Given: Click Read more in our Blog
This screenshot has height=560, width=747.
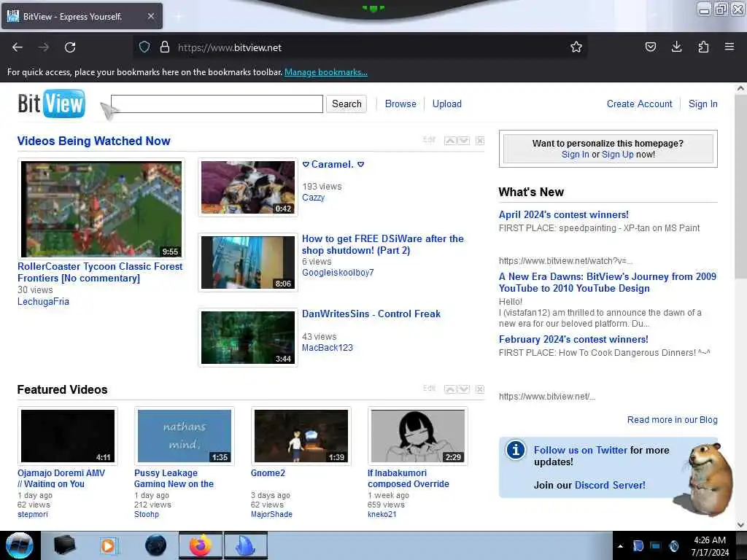Looking at the screenshot, I should click(672, 419).
